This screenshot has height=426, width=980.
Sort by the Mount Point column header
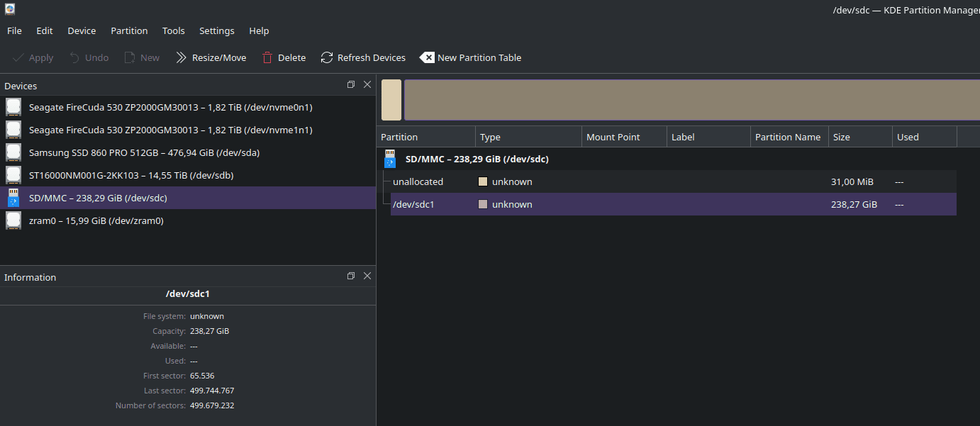(625, 137)
